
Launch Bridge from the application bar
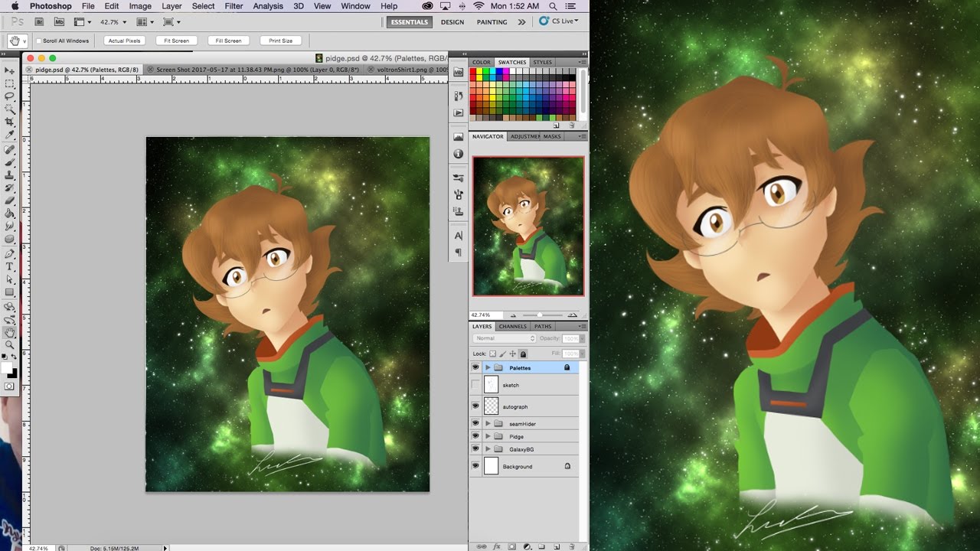pyautogui.click(x=41, y=22)
